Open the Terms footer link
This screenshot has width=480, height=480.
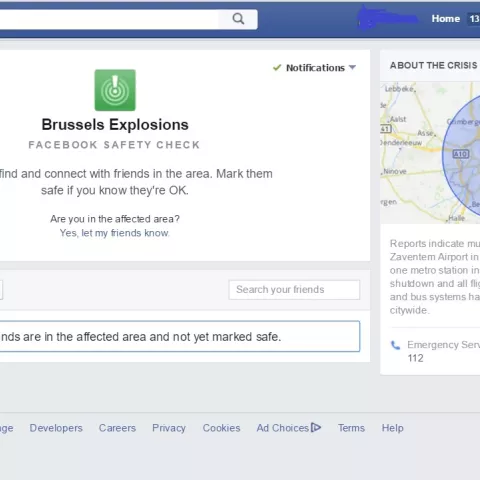click(x=351, y=428)
